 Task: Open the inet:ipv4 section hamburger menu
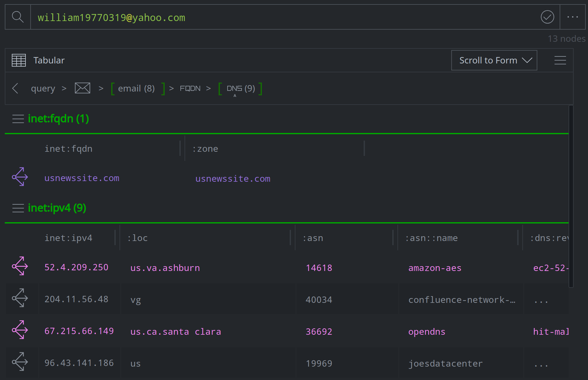pyautogui.click(x=18, y=208)
